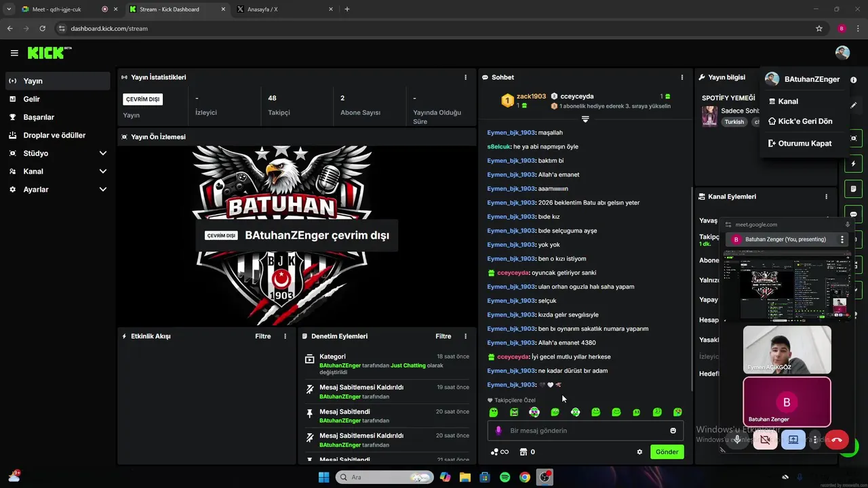Click Meet three-dot options next to Batuhan Zenger
Viewport: 868px width, 488px height.
coord(842,239)
